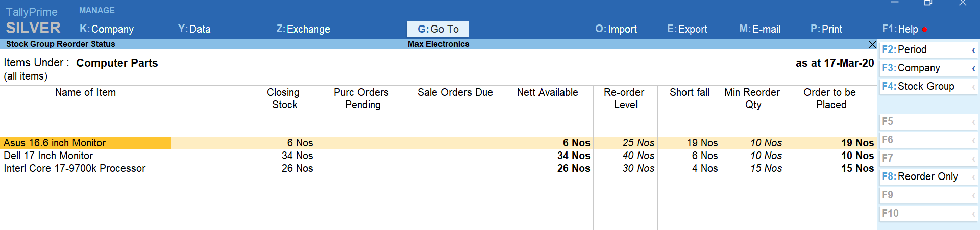Open the Y: Data menu

tap(194, 29)
